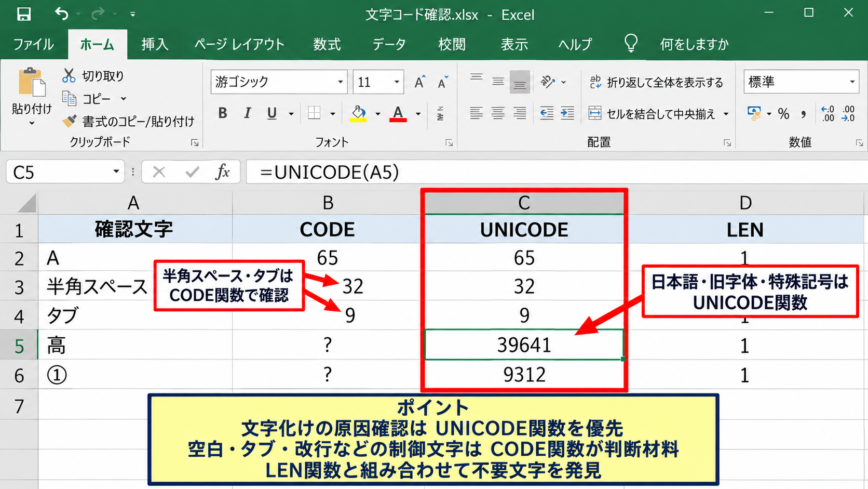Viewport: 868px width, 489px height.
Task: Apply red font color A
Action: click(x=398, y=113)
